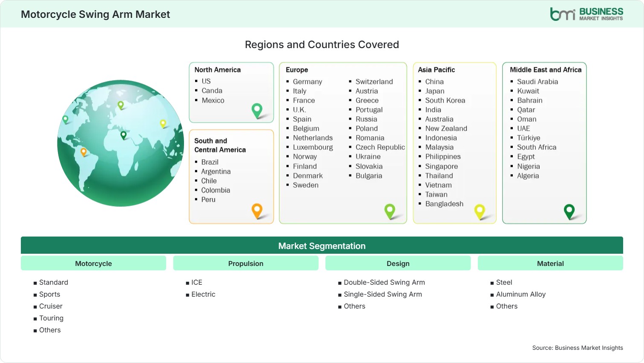Screen dimensions: 644x363
Task: Click Double-Sided Swing Arm item
Action: coord(384,283)
